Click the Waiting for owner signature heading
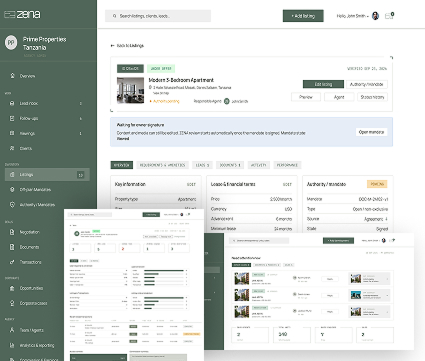This screenshot has height=361, width=425. [x=140, y=125]
